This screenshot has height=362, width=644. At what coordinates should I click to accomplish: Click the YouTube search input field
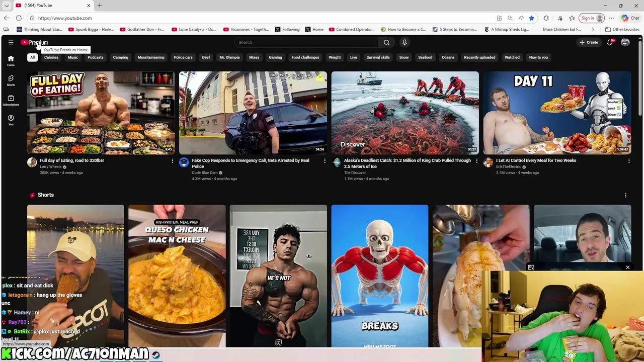click(306, 42)
